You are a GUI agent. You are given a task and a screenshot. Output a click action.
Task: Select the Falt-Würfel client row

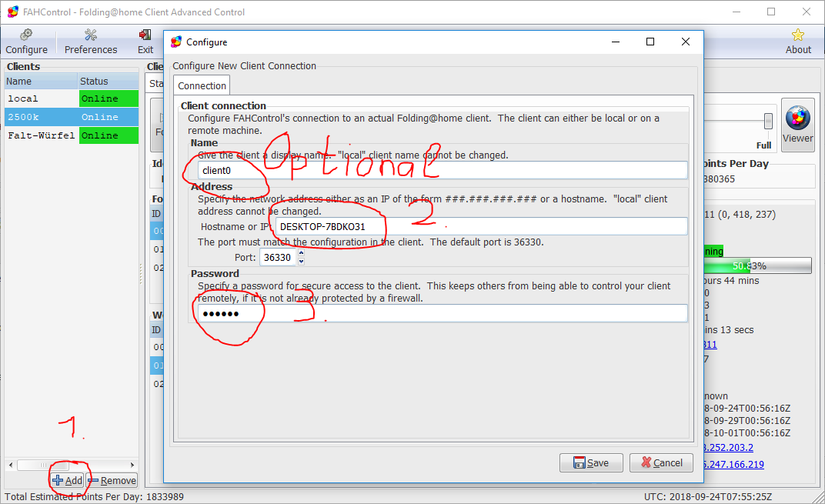[x=72, y=135]
